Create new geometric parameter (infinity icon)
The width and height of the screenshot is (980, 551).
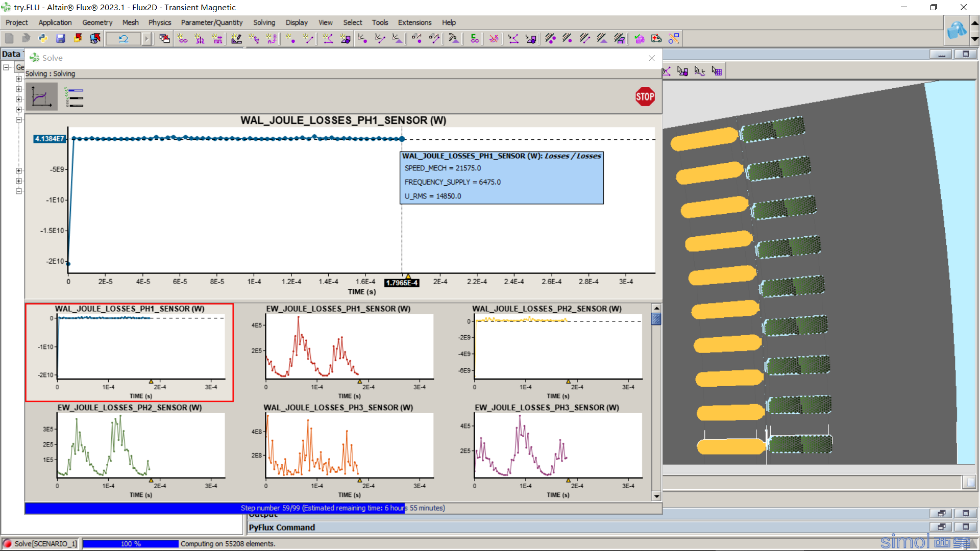click(x=182, y=38)
